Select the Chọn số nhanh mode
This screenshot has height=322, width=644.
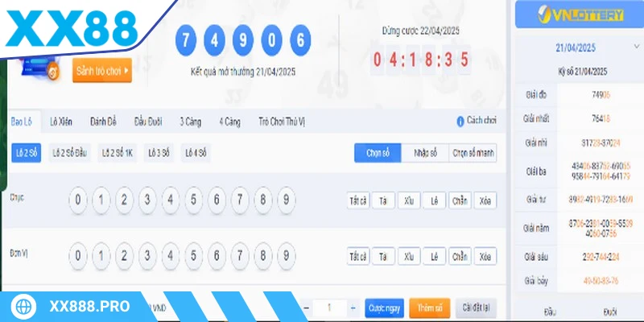[x=473, y=152]
